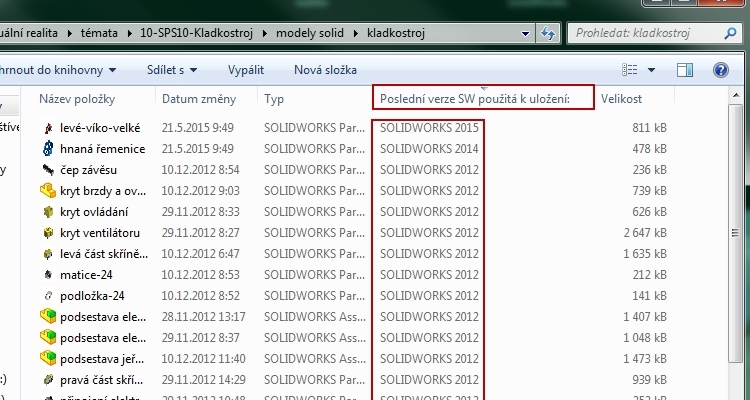
Task: Go to the témata breadcrumb folder
Action: (x=99, y=33)
